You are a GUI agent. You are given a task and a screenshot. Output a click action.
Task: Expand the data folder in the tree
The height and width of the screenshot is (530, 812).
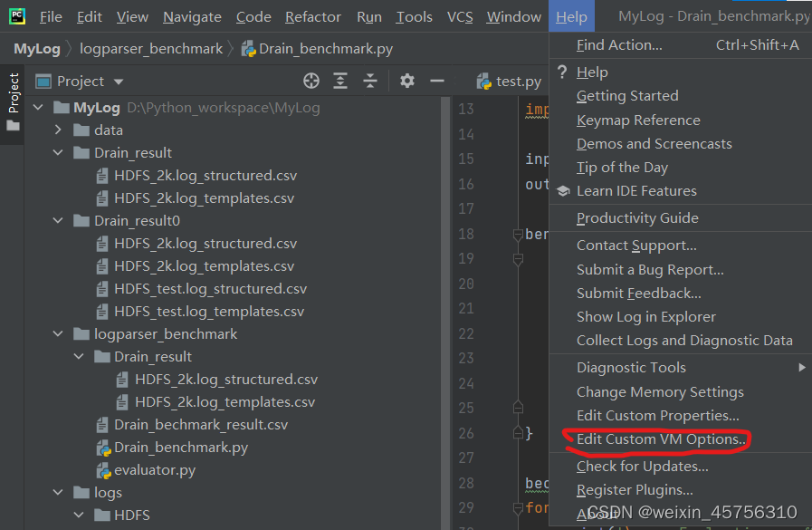click(x=57, y=130)
